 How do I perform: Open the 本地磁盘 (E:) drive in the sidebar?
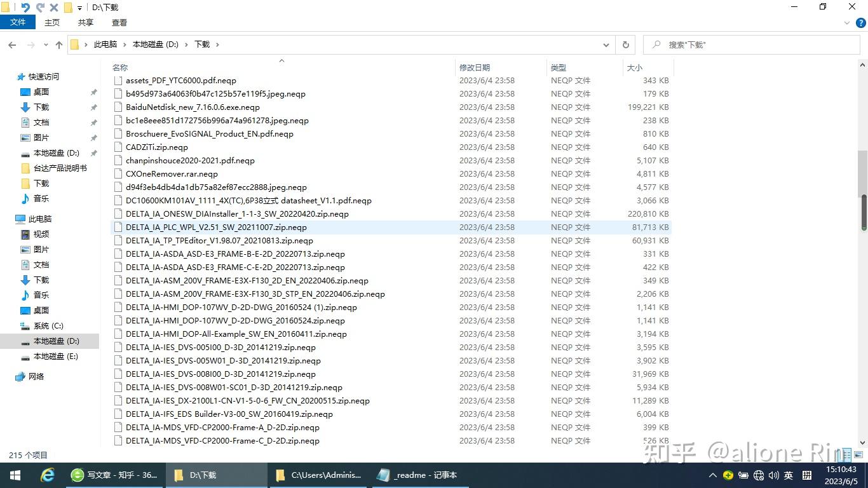tap(56, 356)
